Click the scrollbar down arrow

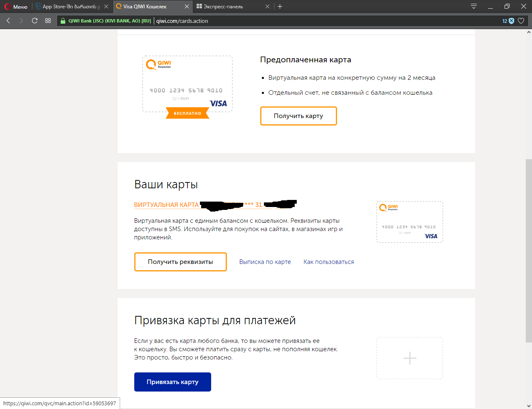[x=529, y=406]
